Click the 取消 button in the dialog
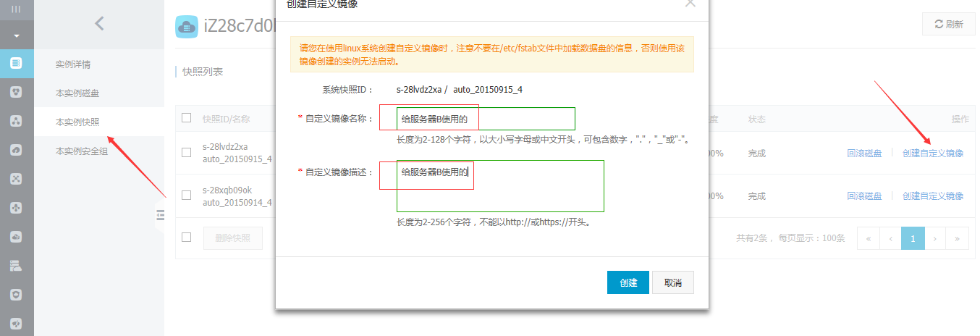The width and height of the screenshot is (980, 336). [672, 282]
